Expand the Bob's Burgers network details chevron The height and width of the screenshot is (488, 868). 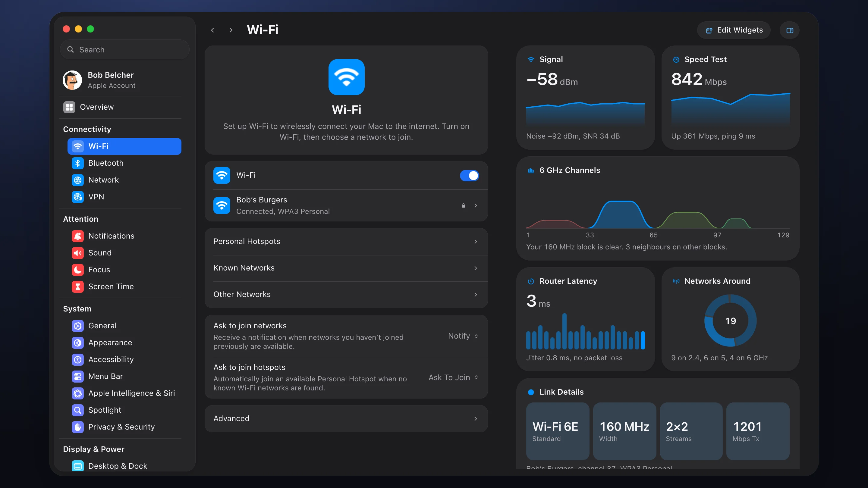click(x=476, y=205)
